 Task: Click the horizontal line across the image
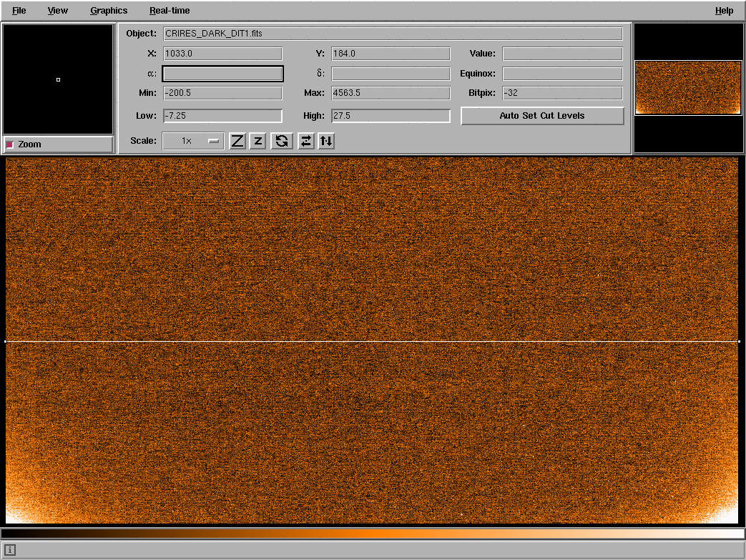pyautogui.click(x=372, y=341)
